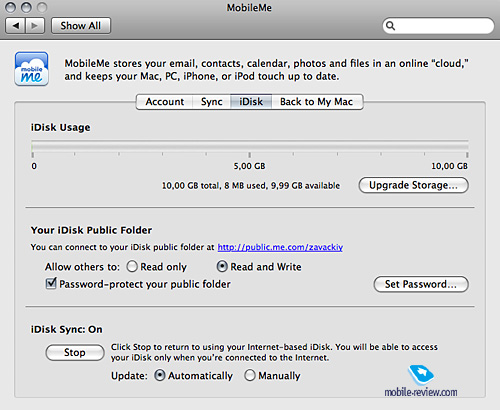Viewport: 500px width, 410px height.
Task: Click the iDisk Usage storage bar
Action: click(250, 146)
